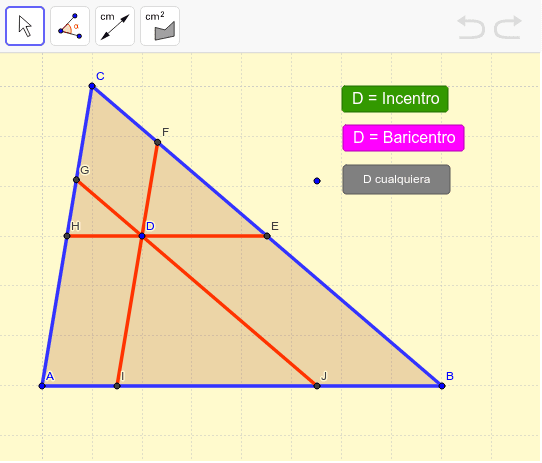The height and width of the screenshot is (463, 542).
Task: Click the D = Baricentro button
Action: pyautogui.click(x=403, y=138)
